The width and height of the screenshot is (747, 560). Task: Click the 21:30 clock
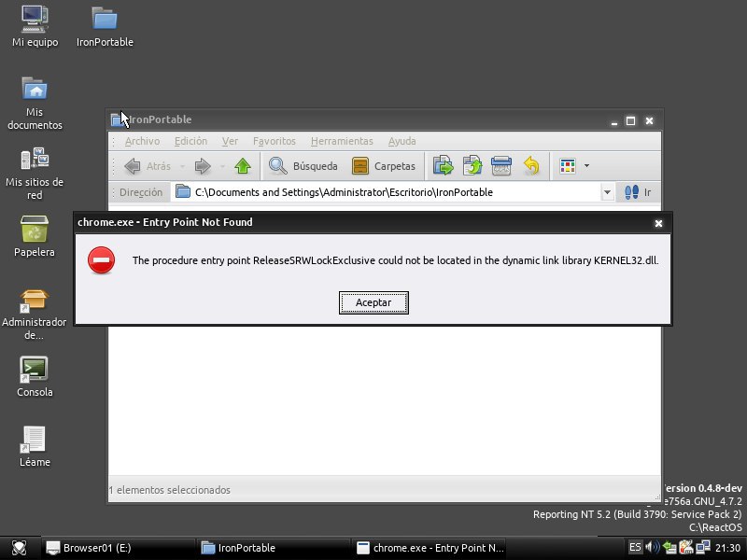(727, 548)
